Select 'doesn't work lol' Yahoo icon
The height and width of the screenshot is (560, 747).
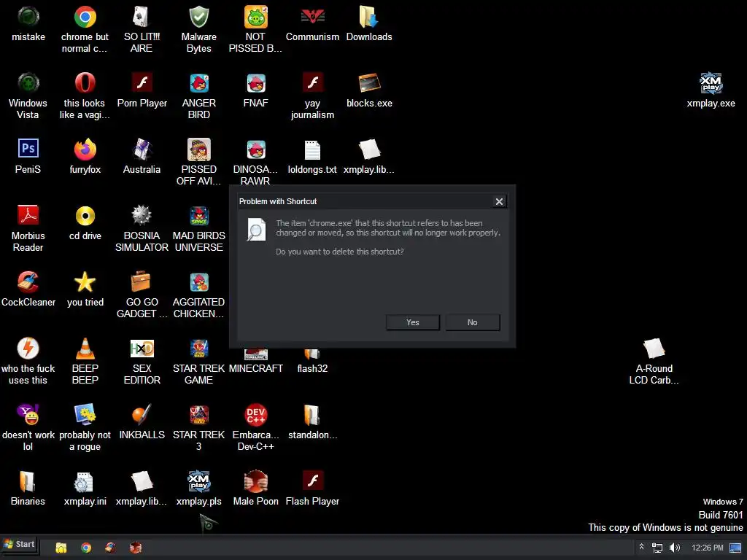click(x=28, y=427)
